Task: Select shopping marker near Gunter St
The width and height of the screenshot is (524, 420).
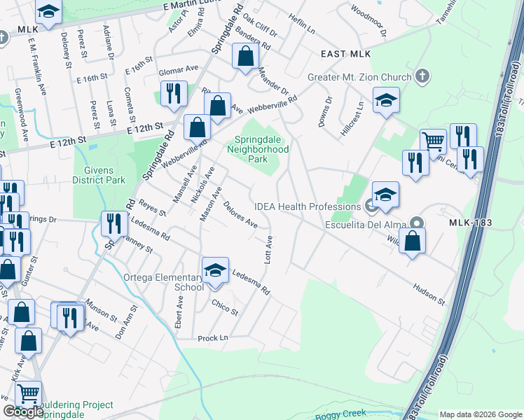Action: pyautogui.click(x=8, y=270)
